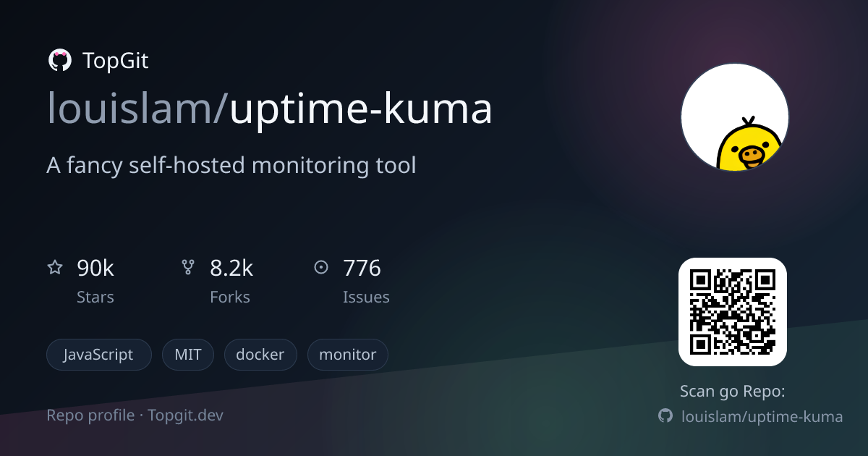Screen dimensions: 868x456
Task: Click the Forks label
Action: (230, 297)
